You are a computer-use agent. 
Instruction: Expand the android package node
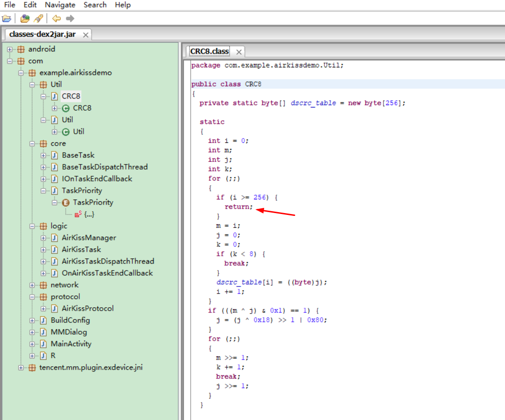pos(9,49)
